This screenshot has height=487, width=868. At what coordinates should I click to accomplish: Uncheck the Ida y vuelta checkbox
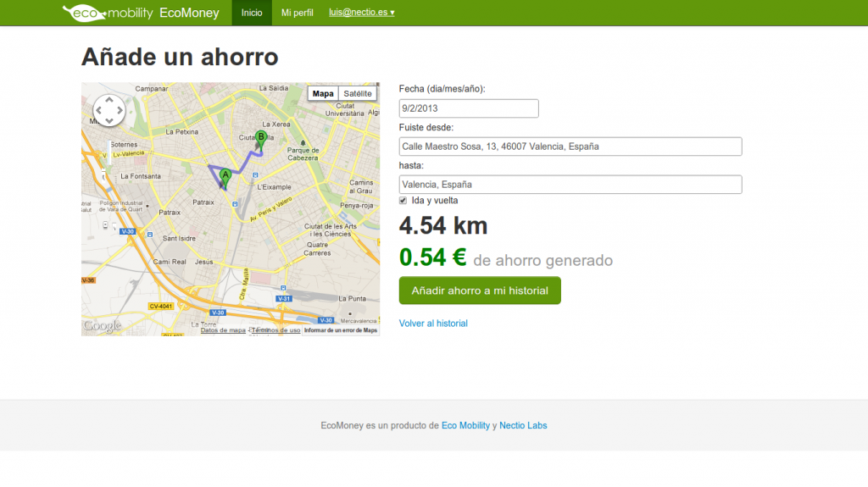(x=403, y=201)
